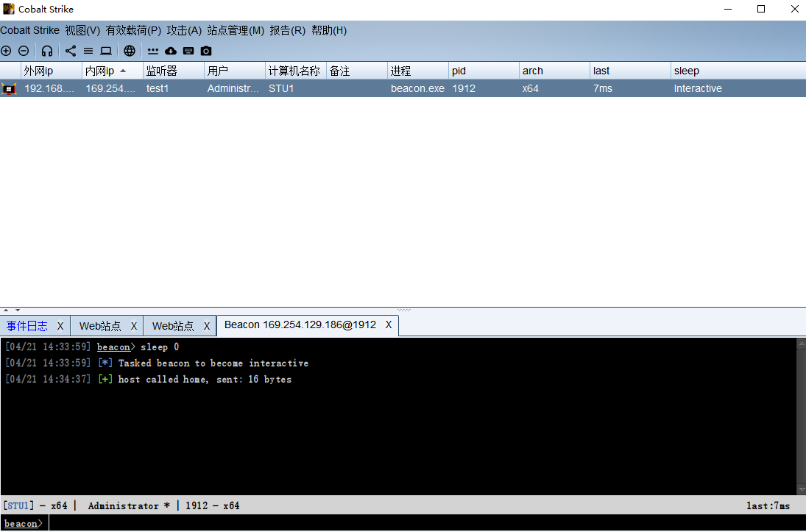Sort by the 内网ip column header
806x532 pixels.
(113, 71)
